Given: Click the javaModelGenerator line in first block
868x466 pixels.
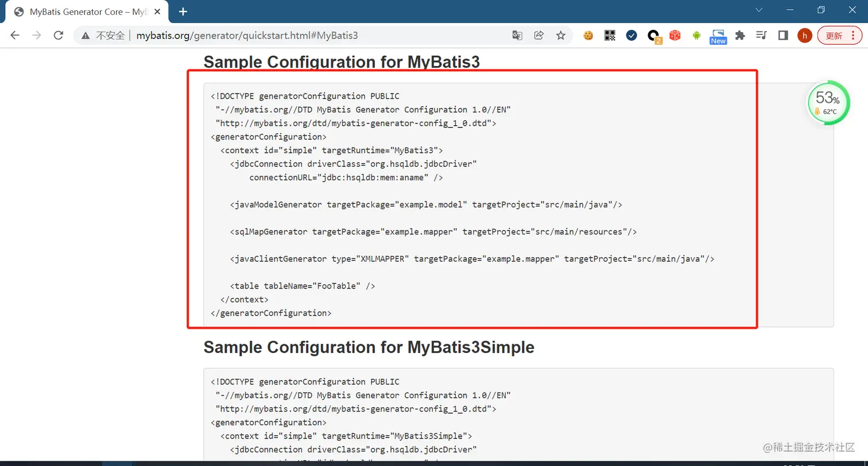Looking at the screenshot, I should coord(426,204).
